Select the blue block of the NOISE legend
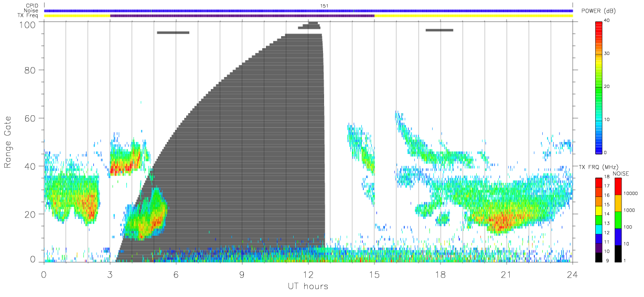Image resolution: width=644 pixels, height=297 pixels. point(618,237)
